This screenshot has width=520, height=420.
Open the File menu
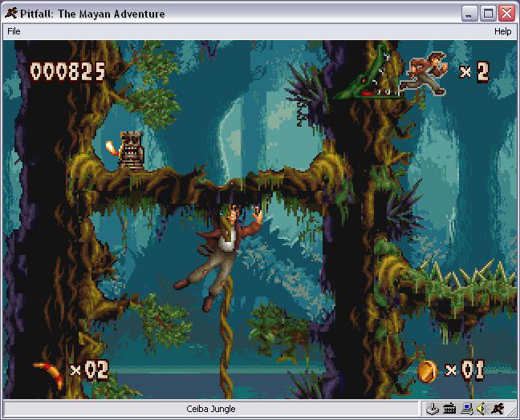click(x=14, y=31)
